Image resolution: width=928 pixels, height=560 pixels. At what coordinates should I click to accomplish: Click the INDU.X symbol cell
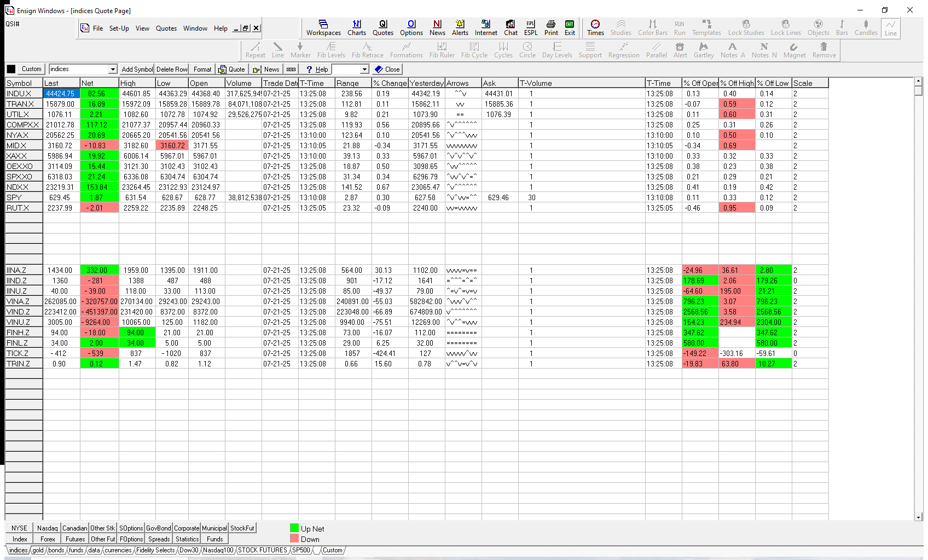coord(24,94)
